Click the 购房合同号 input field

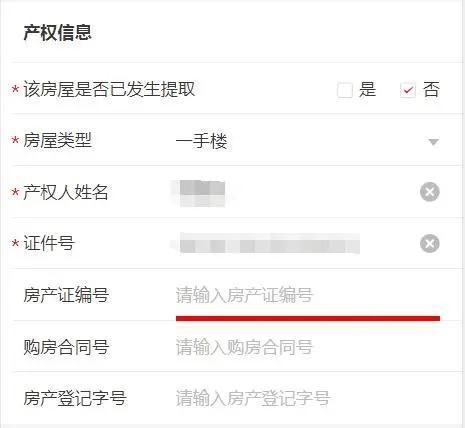[x=308, y=347]
